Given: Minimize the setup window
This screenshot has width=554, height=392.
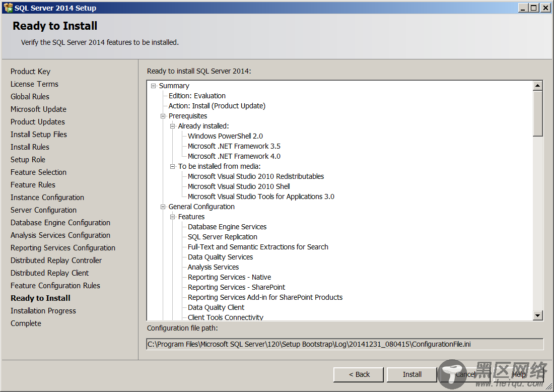Looking at the screenshot, I should pos(523,8).
